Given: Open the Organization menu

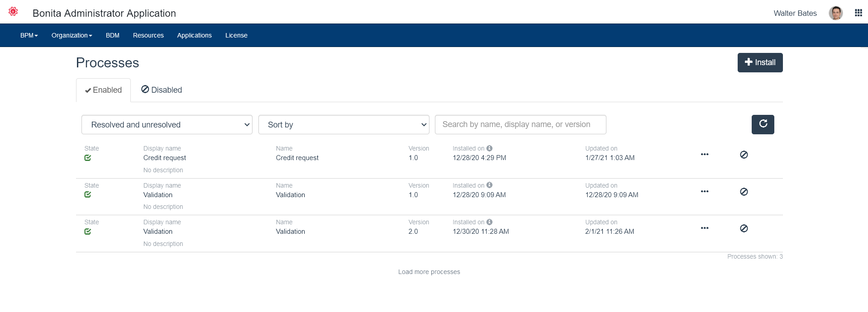Looking at the screenshot, I should click(72, 35).
